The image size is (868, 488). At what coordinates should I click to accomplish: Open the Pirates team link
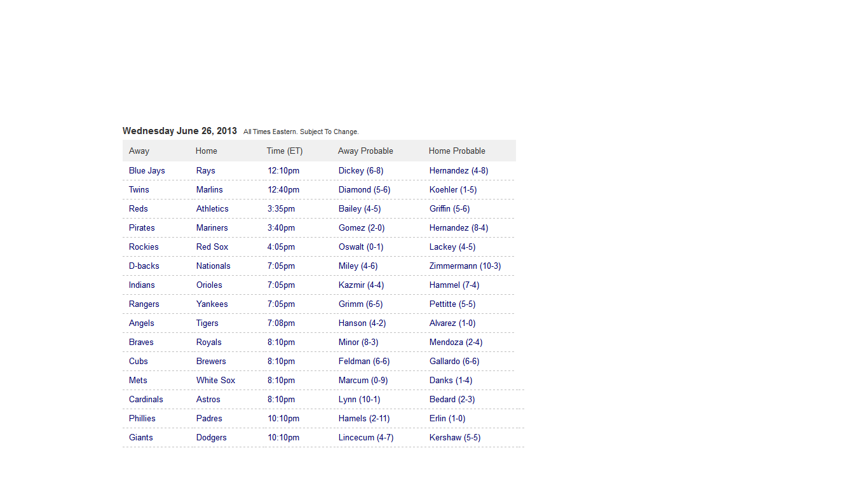[142, 227]
